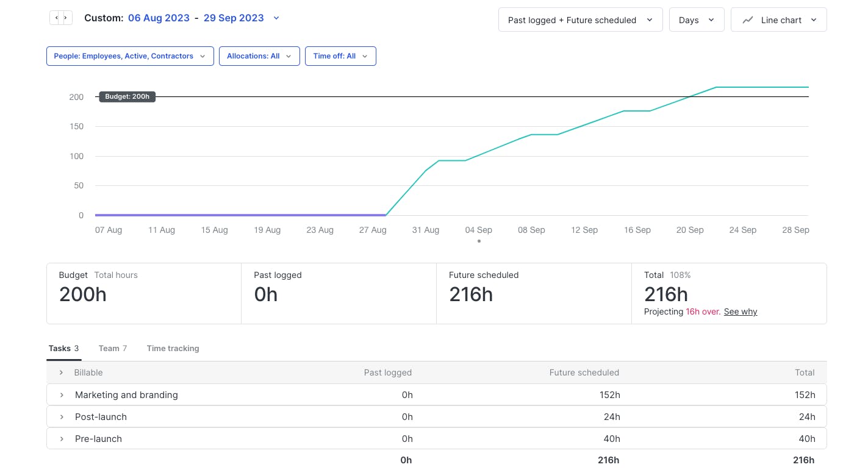
Task: Click the line chart icon
Action: (747, 20)
